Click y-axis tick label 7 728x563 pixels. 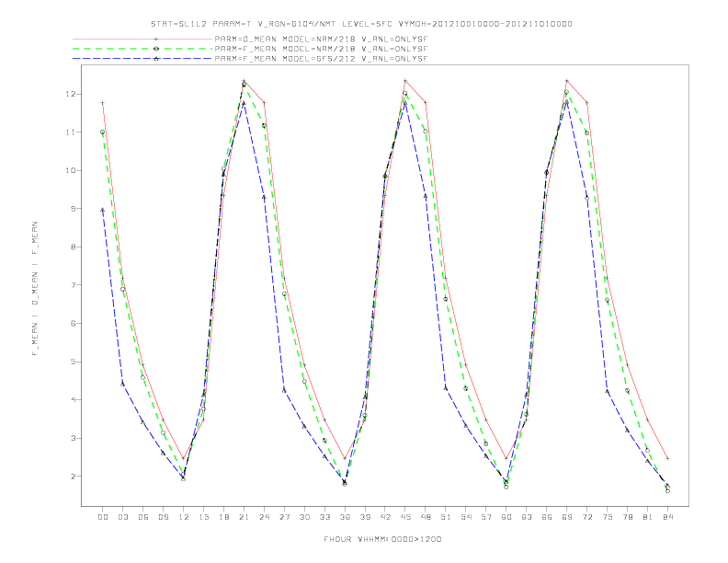point(73,285)
